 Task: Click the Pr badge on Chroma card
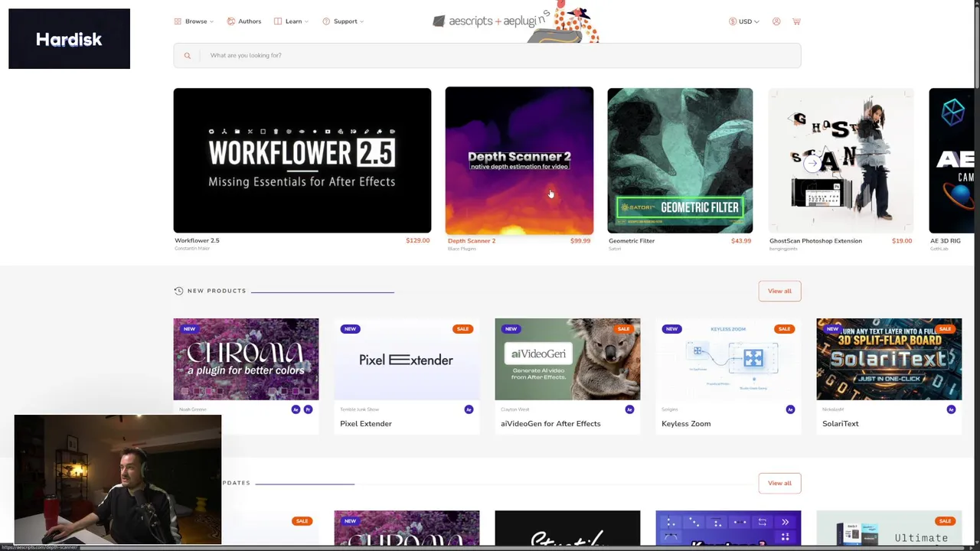click(308, 409)
